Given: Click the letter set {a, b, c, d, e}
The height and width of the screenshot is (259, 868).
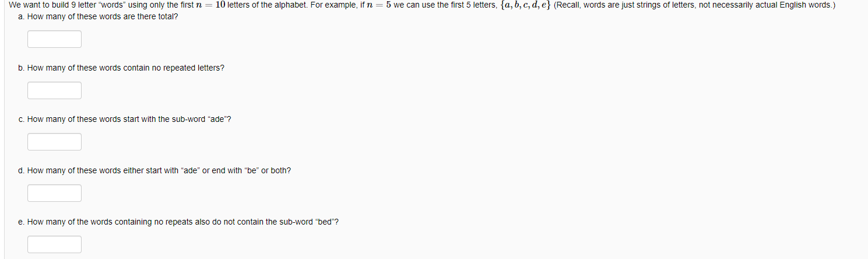Looking at the screenshot, I should point(517,5).
